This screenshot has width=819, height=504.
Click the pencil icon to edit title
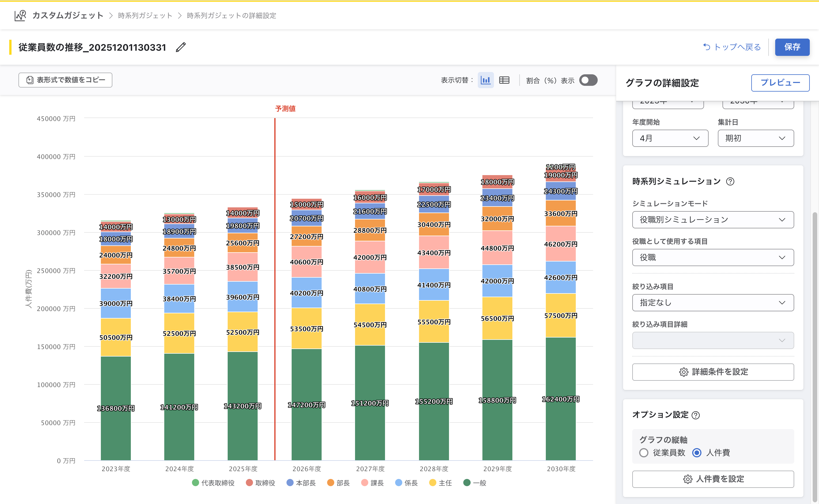tap(180, 47)
